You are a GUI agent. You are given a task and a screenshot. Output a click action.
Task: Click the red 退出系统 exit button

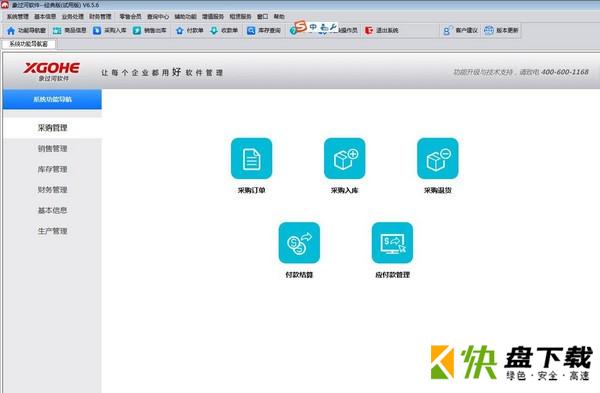tap(382, 31)
